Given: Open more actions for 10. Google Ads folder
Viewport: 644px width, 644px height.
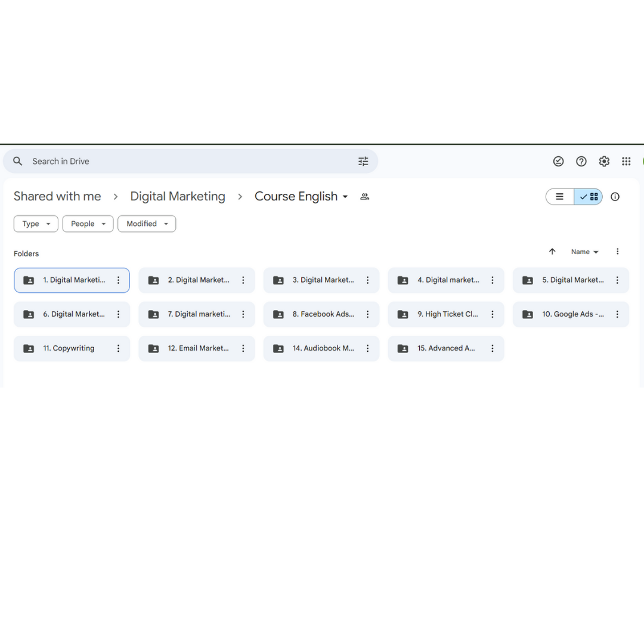Looking at the screenshot, I should 617,314.
